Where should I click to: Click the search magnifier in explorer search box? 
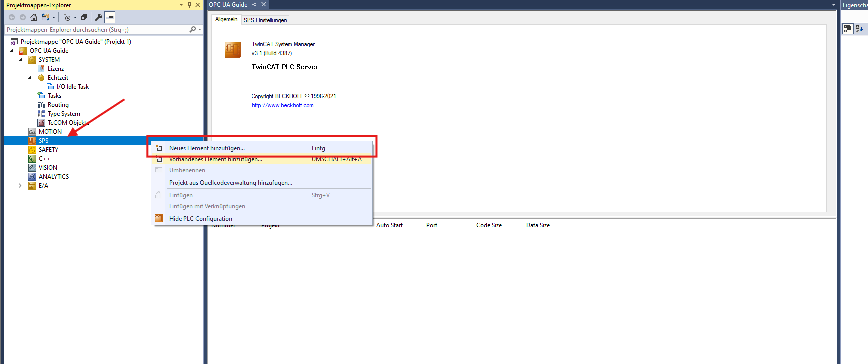point(193,30)
